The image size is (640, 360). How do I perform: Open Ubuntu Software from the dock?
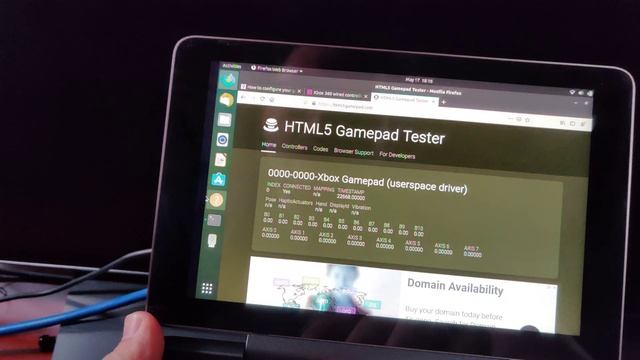218,180
